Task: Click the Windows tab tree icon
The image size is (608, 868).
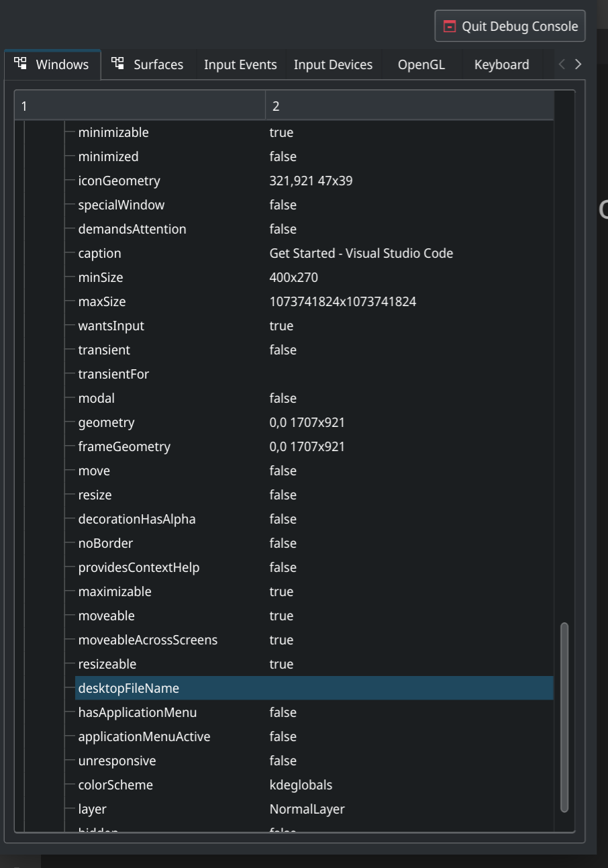Action: (19, 64)
